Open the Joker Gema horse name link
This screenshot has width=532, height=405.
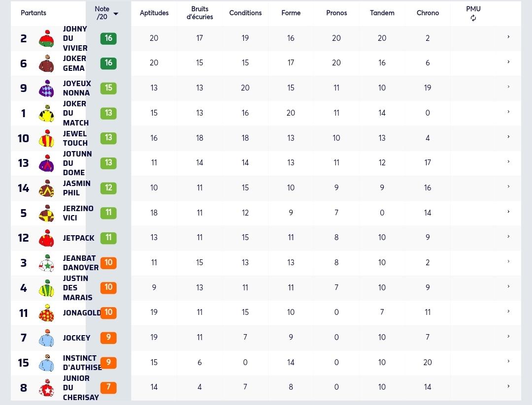click(74, 63)
